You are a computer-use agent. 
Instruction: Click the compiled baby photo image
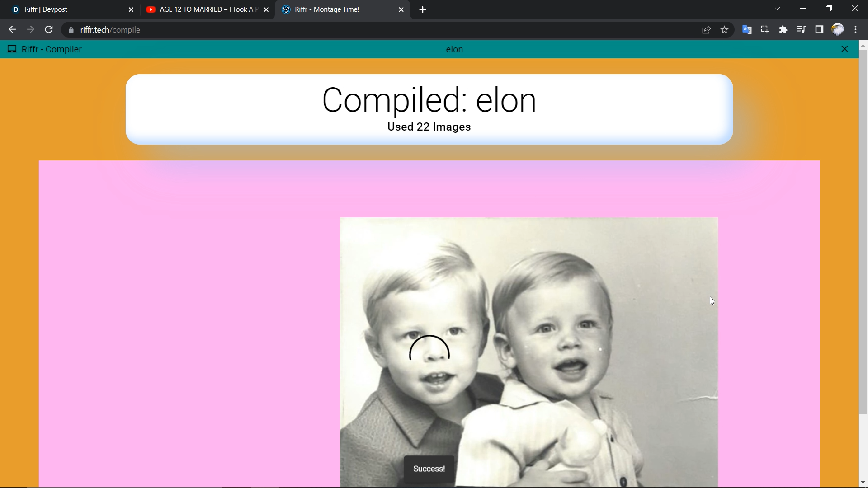(529, 352)
